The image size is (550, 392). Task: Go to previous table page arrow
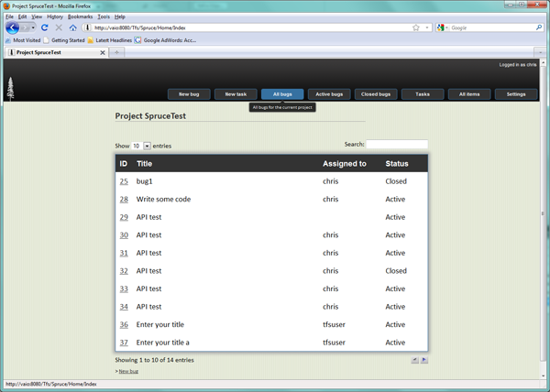tap(415, 360)
